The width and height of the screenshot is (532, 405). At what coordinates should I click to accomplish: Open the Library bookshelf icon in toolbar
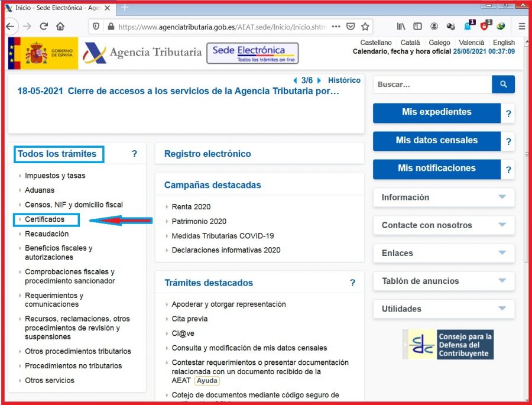[401, 27]
